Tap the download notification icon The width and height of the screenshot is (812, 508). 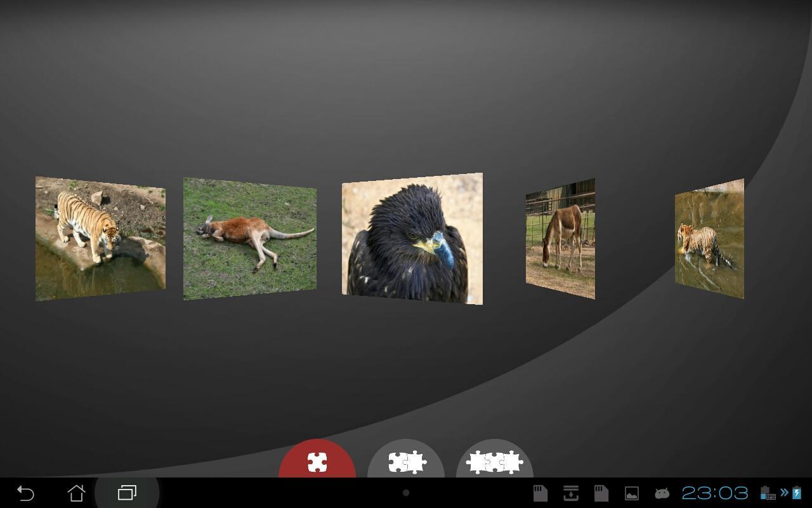[x=570, y=493]
